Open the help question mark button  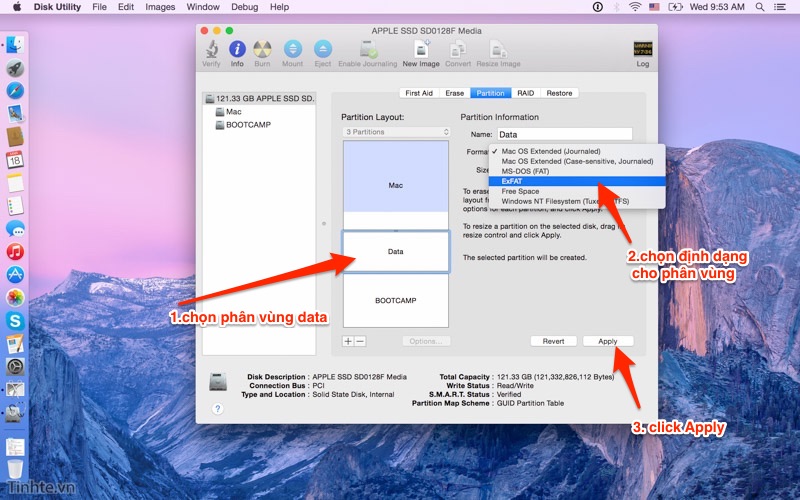[218, 409]
